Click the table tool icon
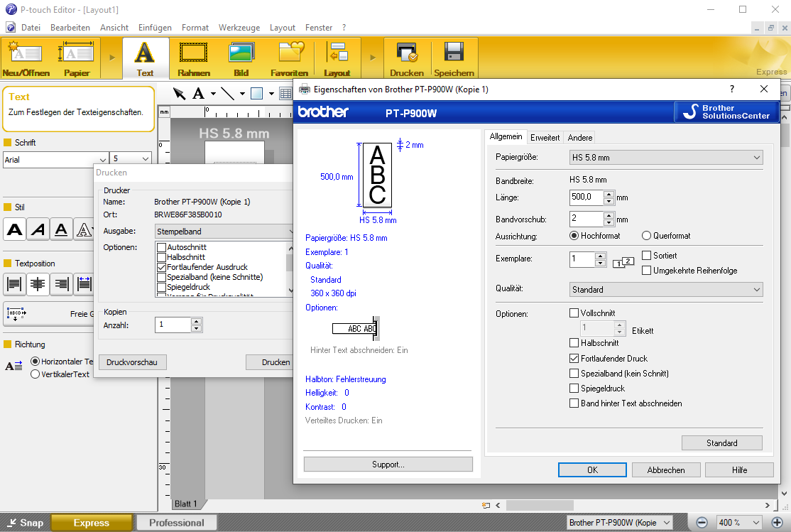Screen dimensions: 791x532 (x=285, y=93)
